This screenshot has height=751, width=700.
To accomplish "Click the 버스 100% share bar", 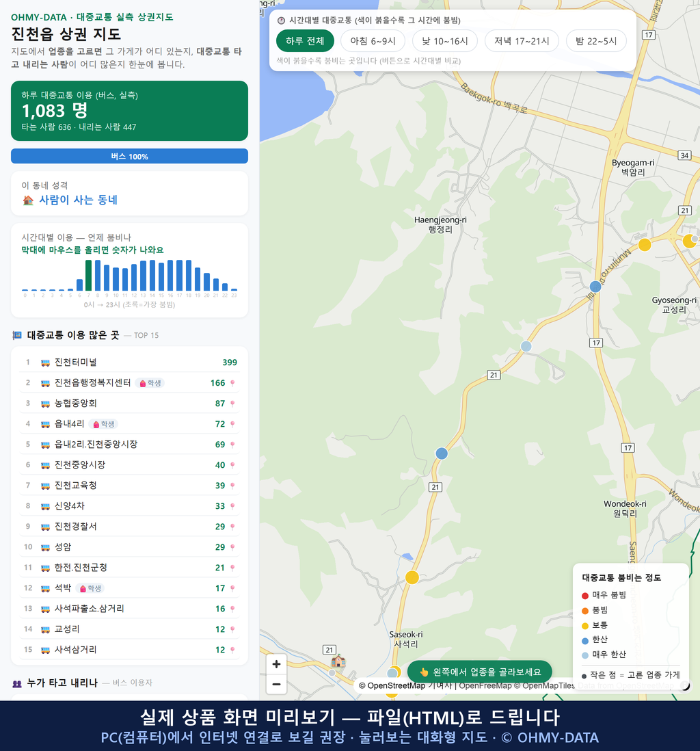I will pyautogui.click(x=129, y=156).
